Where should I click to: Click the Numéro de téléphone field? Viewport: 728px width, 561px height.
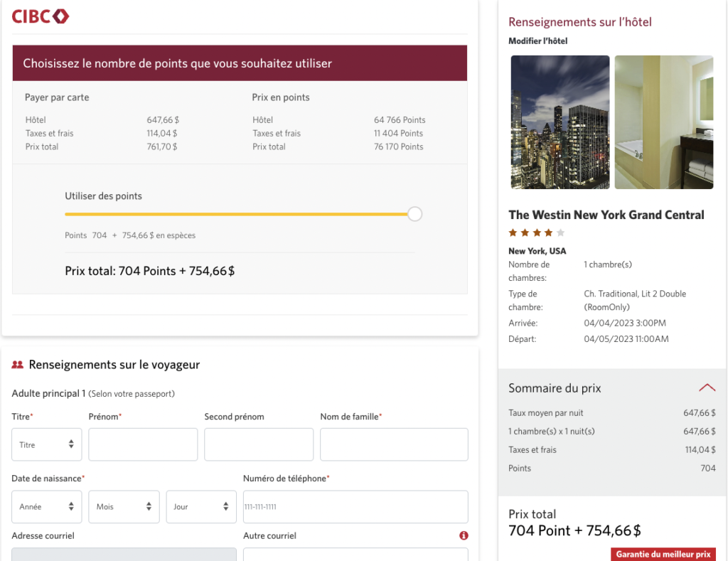coord(355,507)
